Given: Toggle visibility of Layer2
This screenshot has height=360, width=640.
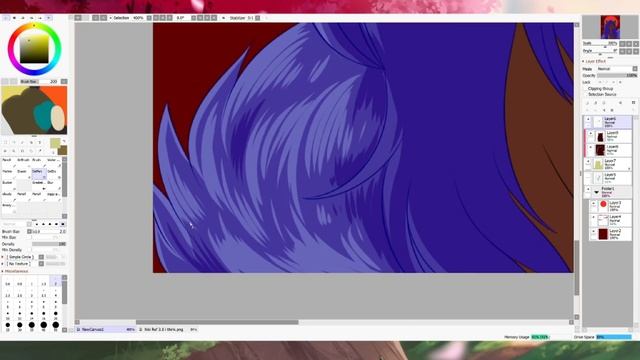Looking at the screenshot, I should point(593,231).
